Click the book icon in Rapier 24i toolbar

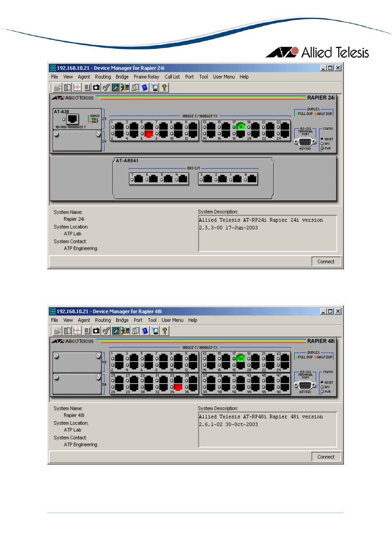(67, 88)
